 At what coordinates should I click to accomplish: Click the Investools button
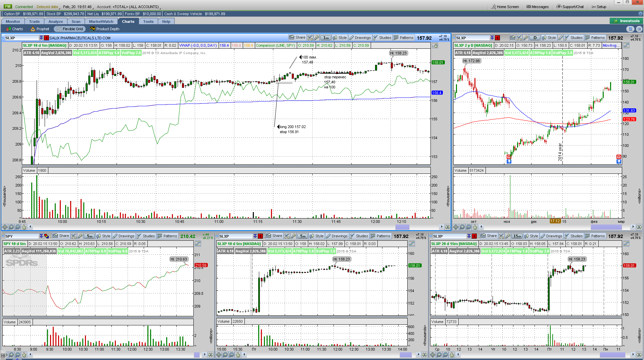click(x=626, y=21)
